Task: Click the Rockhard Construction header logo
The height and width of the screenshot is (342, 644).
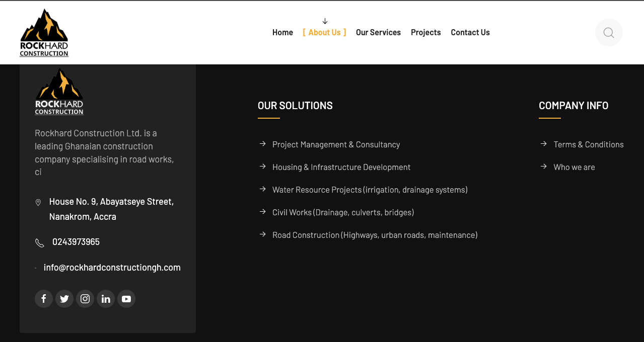Action: pos(44,33)
